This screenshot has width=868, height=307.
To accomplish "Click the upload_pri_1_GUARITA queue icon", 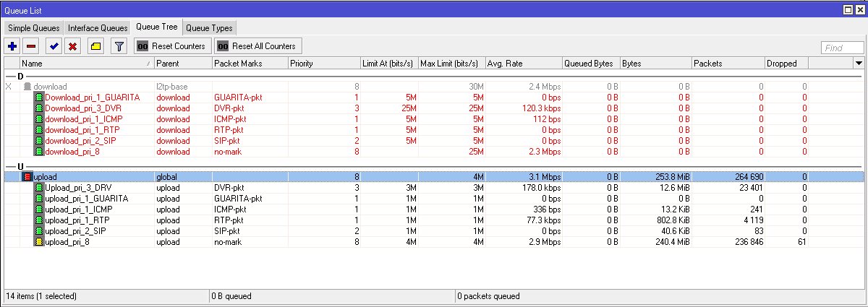I will click(x=39, y=199).
